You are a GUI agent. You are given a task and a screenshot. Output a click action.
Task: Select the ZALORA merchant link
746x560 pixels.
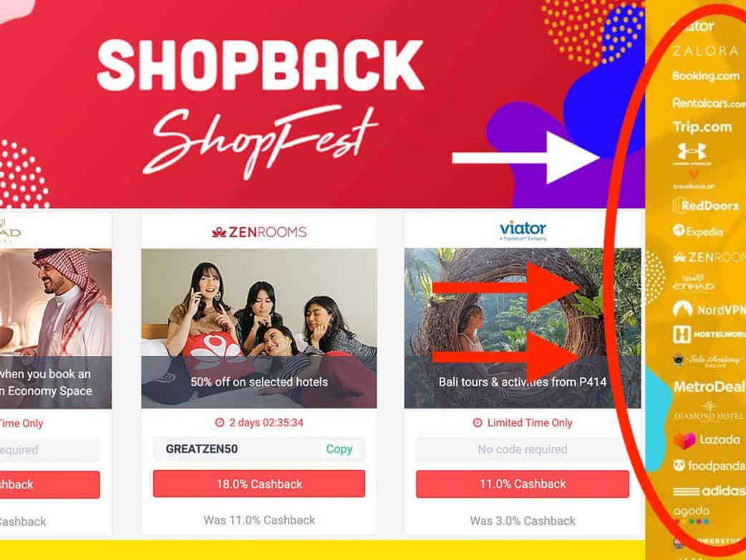tap(706, 51)
